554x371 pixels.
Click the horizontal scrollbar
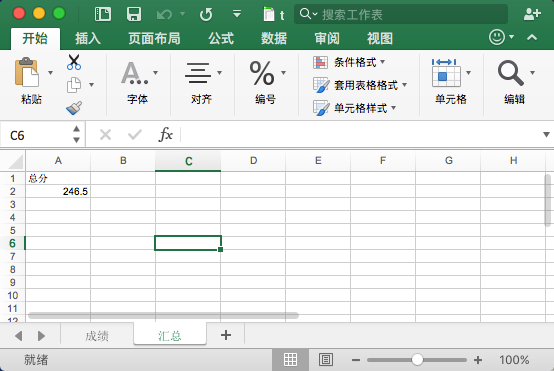163,315
